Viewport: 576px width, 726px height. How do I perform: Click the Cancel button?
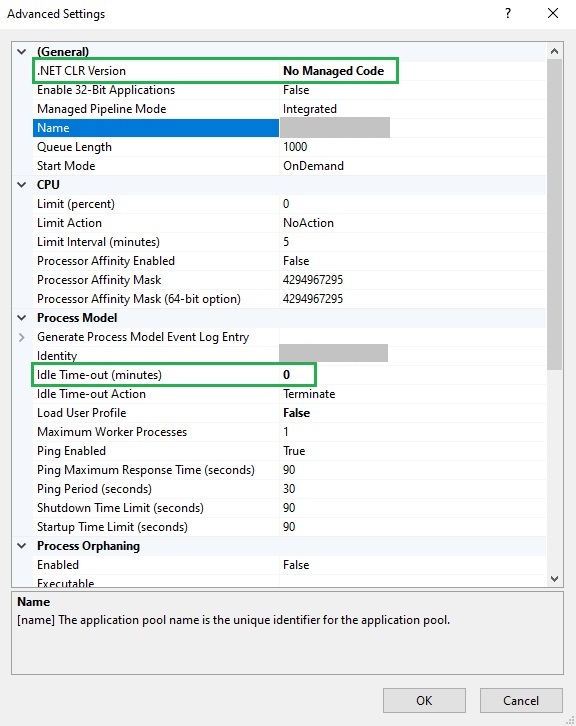coord(521,701)
